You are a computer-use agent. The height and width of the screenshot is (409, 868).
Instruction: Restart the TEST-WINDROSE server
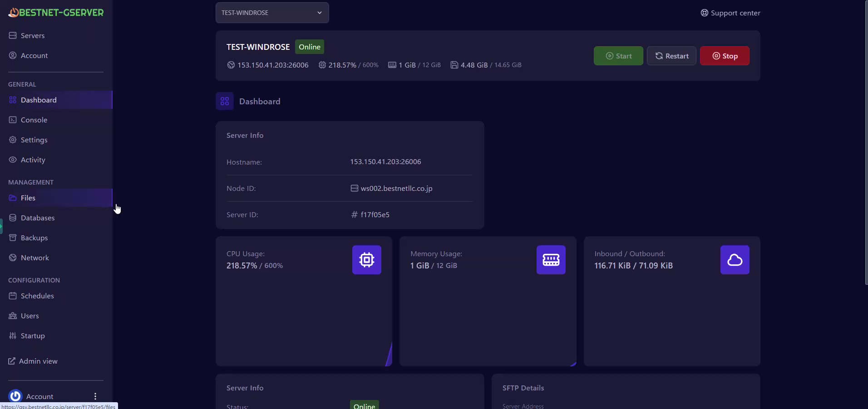click(671, 56)
